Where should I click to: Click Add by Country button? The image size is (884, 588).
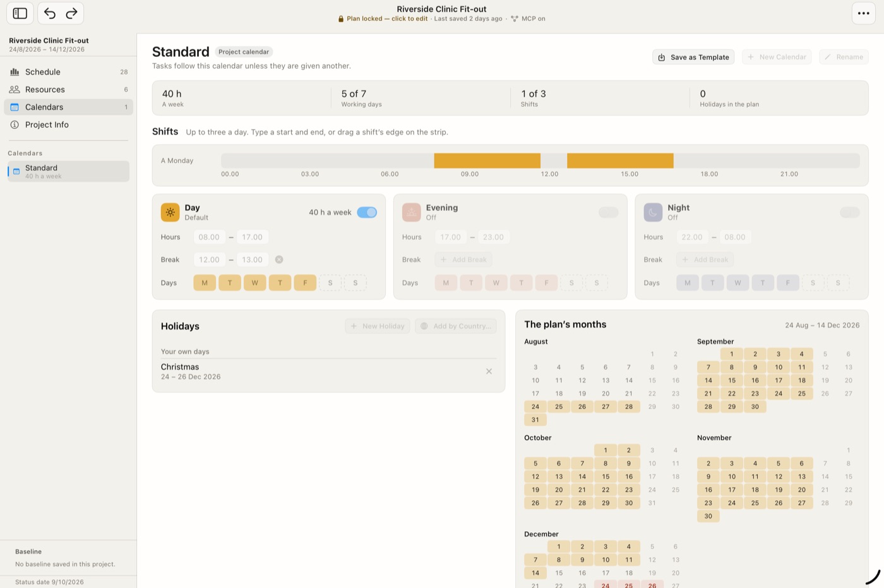click(x=456, y=326)
